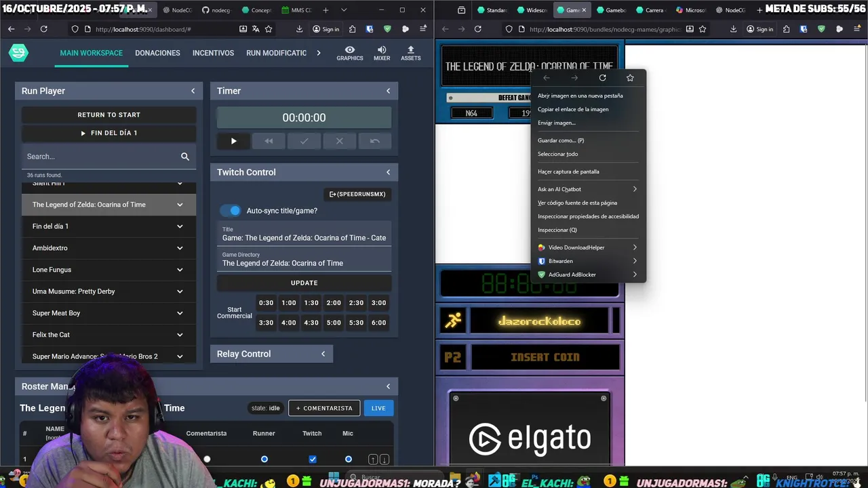Open downloads in the left browser toolbar
The height and width of the screenshot is (488, 868).
tap(299, 29)
